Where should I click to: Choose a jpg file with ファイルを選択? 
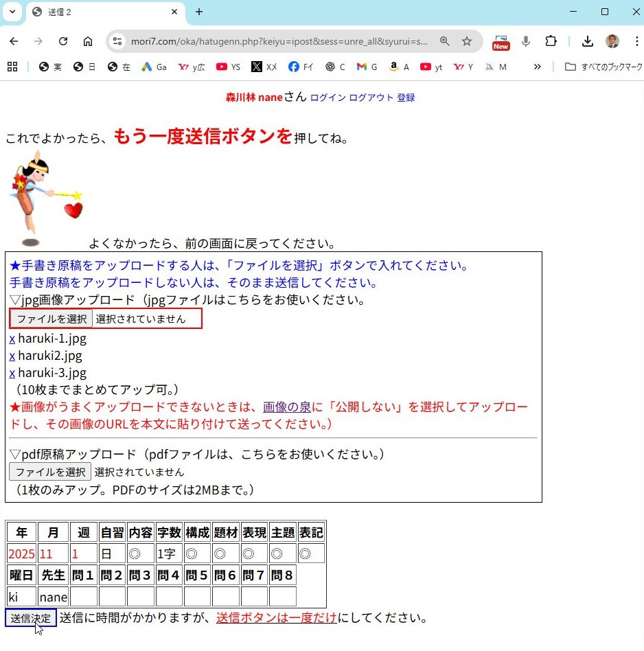coord(51,319)
